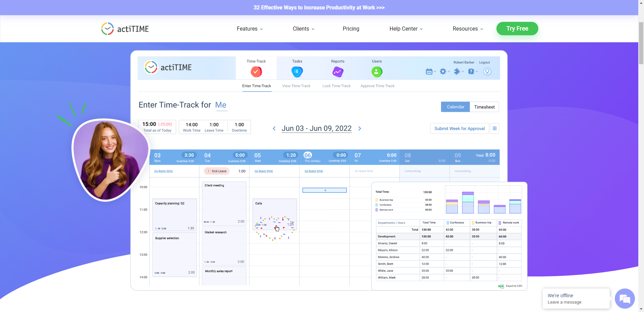
Task: Switch to Timesheet view mode
Action: pyautogui.click(x=484, y=107)
